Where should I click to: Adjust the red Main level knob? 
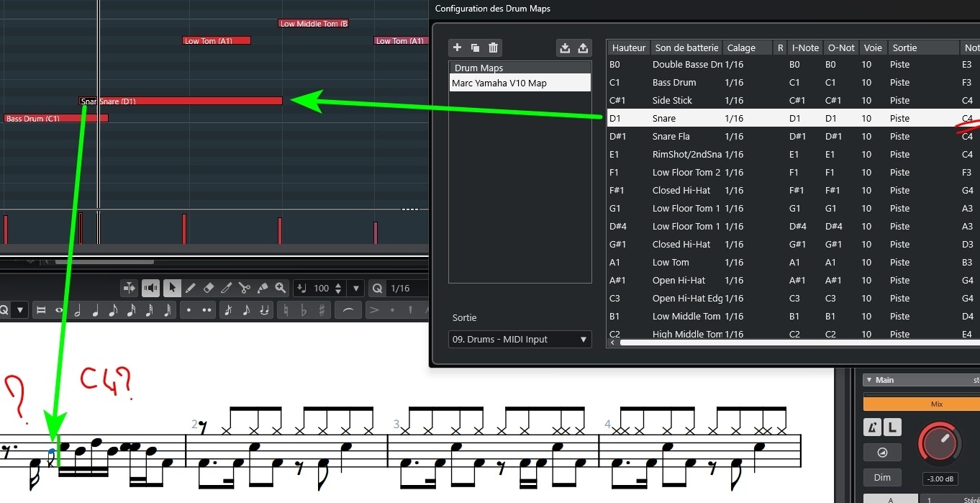[938, 443]
